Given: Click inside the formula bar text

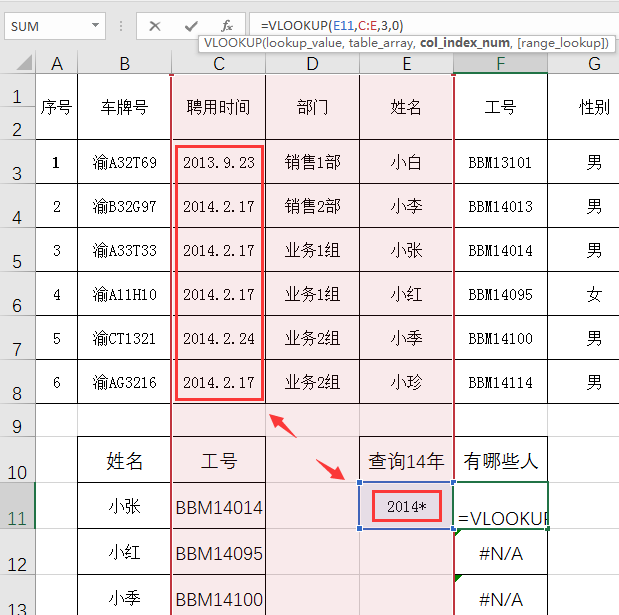Looking at the screenshot, I should pos(332,26).
